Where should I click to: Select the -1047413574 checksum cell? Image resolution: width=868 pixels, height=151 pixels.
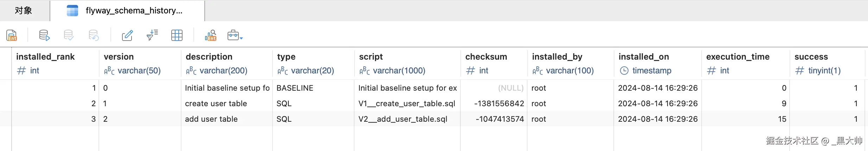coord(500,119)
